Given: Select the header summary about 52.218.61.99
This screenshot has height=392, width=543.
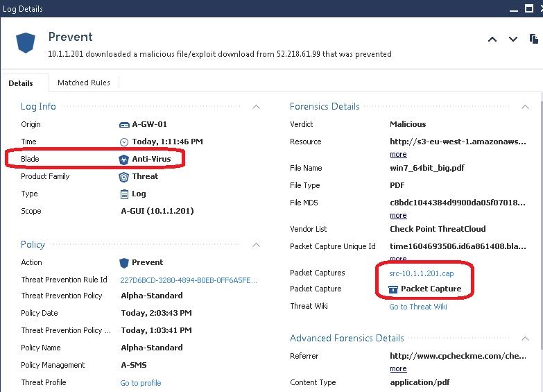Looking at the screenshot, I should point(220,54).
